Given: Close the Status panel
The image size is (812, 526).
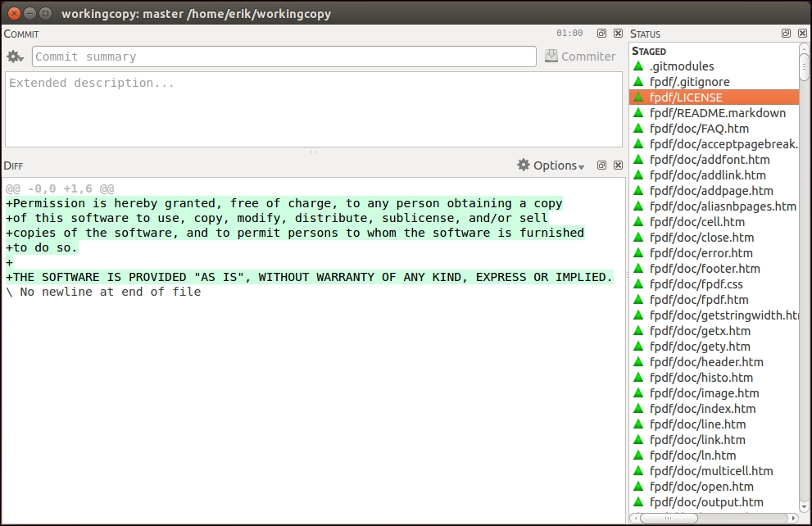Looking at the screenshot, I should 802,33.
